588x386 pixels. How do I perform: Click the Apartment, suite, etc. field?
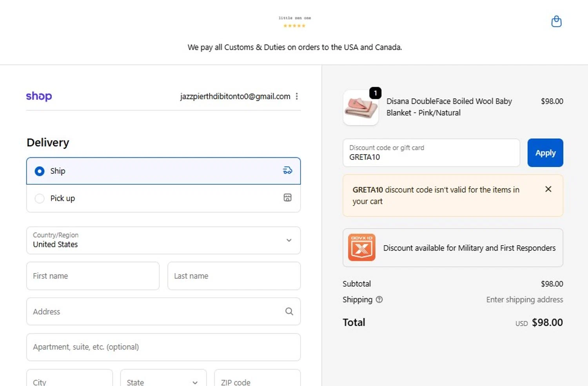tap(163, 347)
